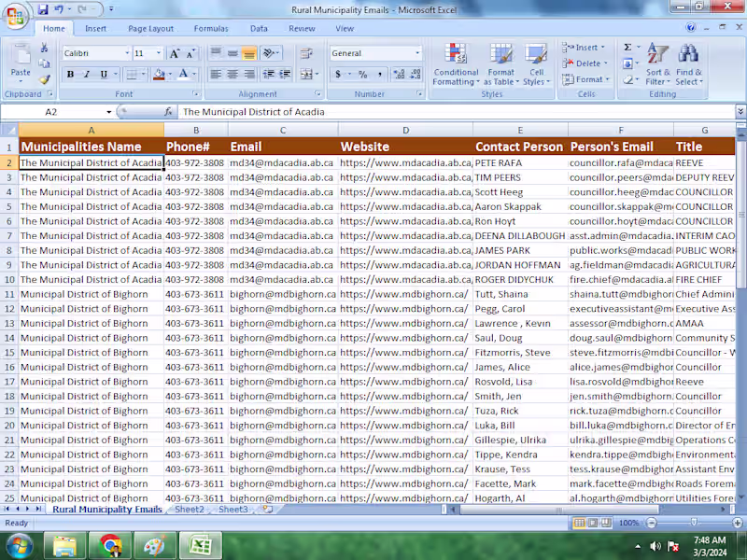Open Sort & Filter menu
Viewport: 747px width, 560px height.
tap(658, 63)
